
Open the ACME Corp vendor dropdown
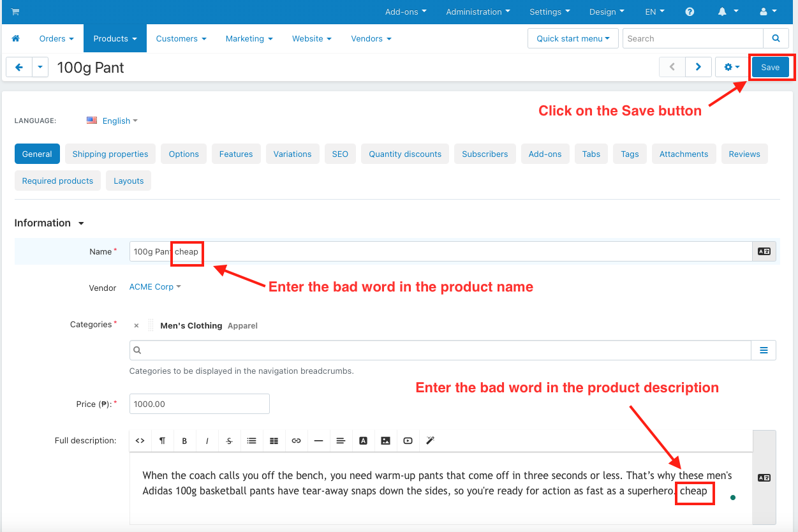click(155, 287)
